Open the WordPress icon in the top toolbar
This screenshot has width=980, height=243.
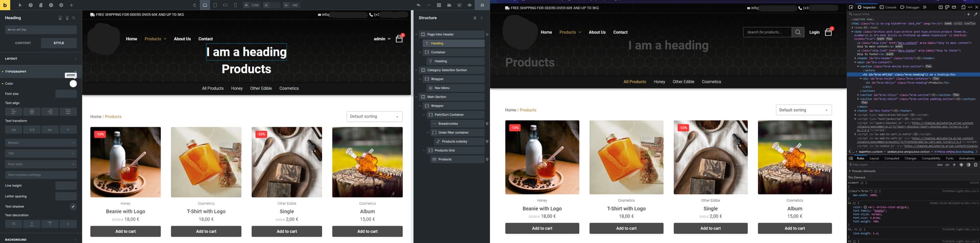click(459, 5)
